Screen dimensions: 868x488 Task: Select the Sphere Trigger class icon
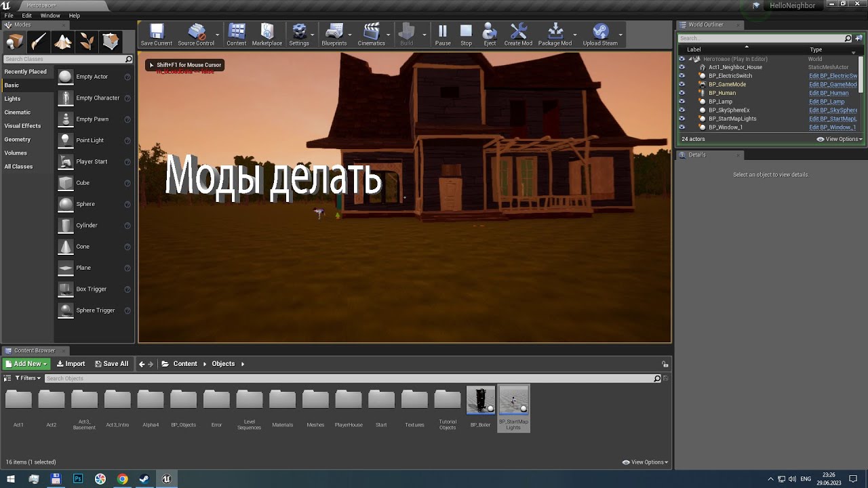tap(65, 310)
